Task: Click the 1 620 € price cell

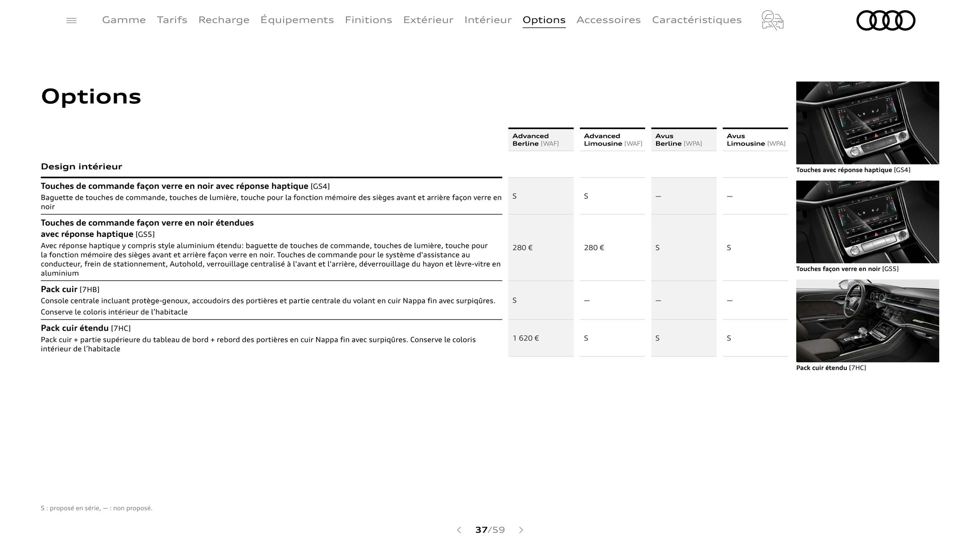Action: coord(526,338)
